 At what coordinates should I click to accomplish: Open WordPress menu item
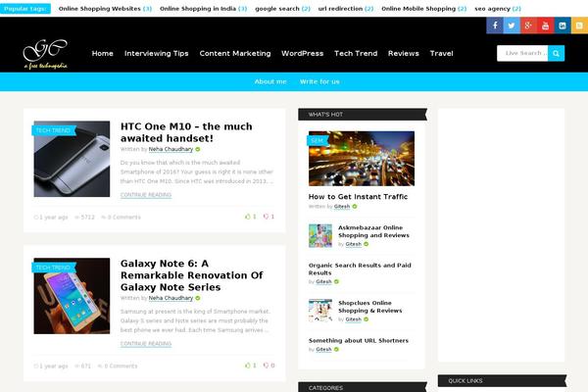[x=302, y=53]
